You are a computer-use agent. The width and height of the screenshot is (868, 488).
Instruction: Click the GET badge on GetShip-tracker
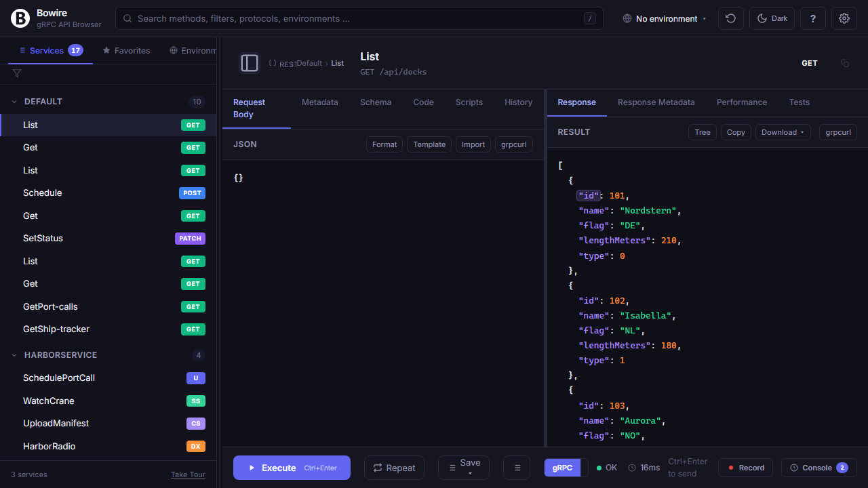coord(193,329)
